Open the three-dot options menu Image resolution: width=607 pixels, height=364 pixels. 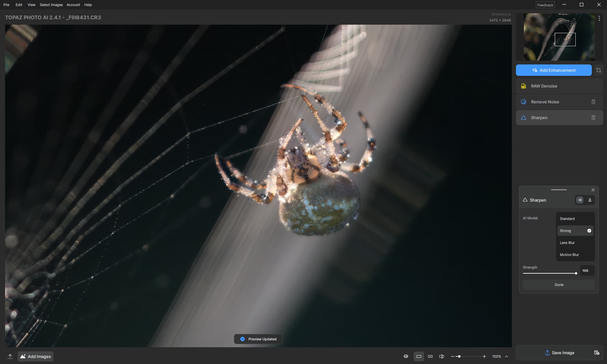tap(599, 19)
